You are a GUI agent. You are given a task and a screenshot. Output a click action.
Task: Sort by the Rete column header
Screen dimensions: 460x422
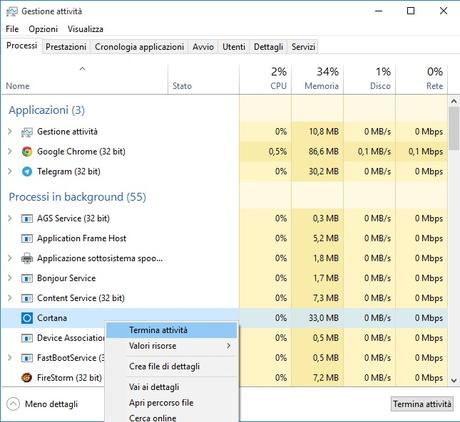(x=421, y=79)
